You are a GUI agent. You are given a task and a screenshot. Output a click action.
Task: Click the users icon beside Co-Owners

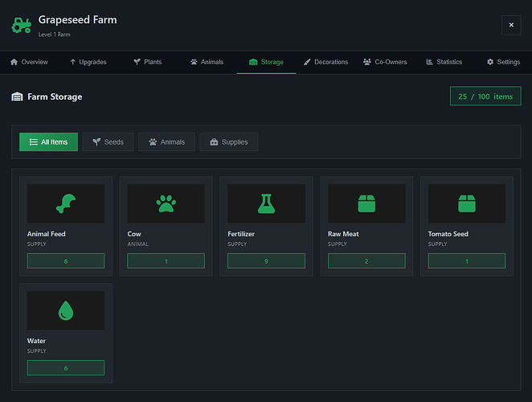pos(367,62)
